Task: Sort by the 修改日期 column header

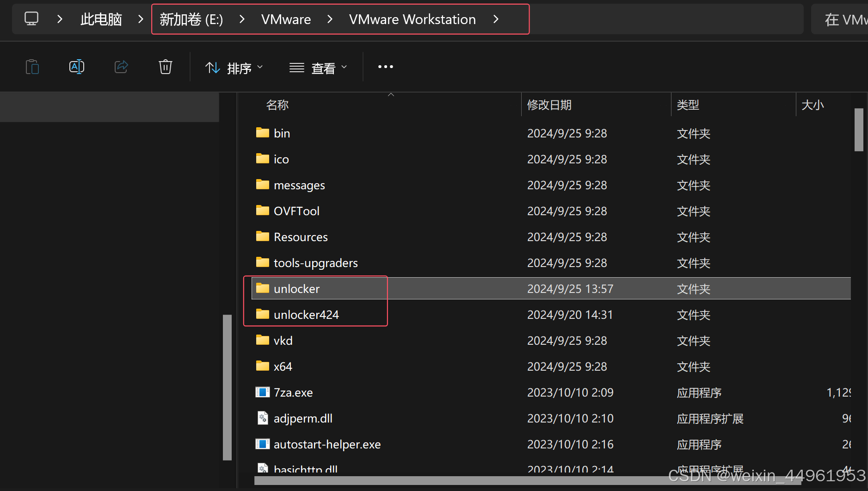Action: pos(549,105)
